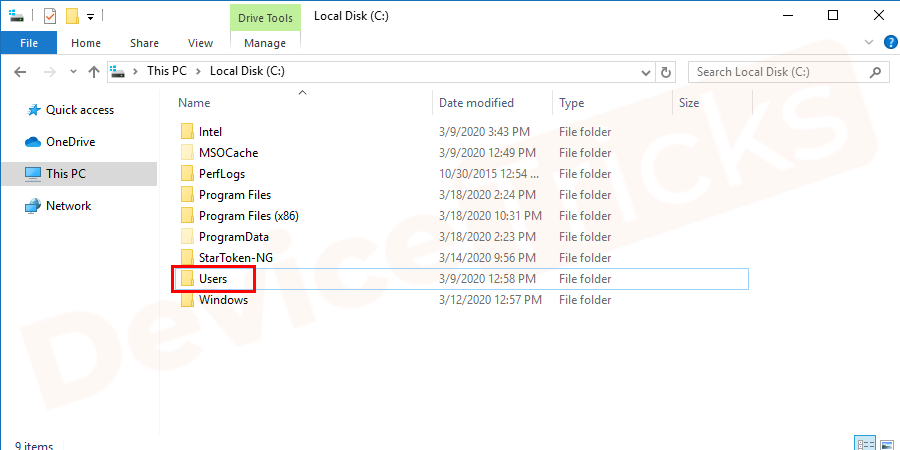Click the Program Files (x86) folder name
This screenshot has height=450, width=900.
pyautogui.click(x=249, y=216)
